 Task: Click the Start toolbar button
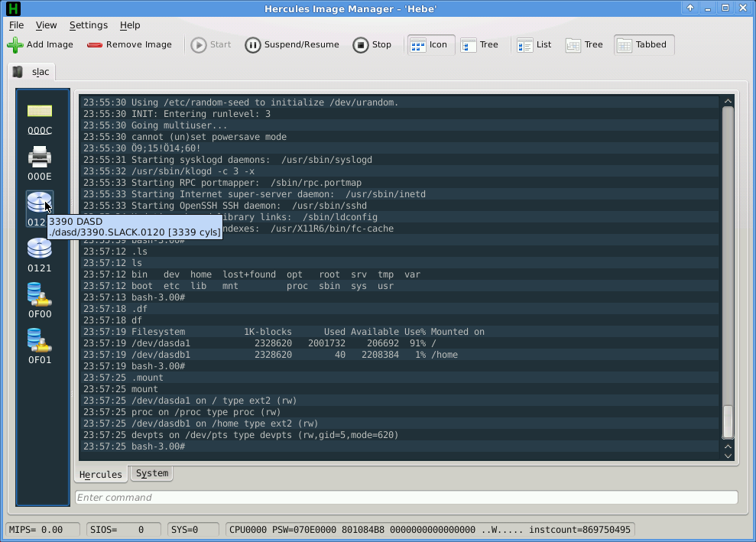211,45
